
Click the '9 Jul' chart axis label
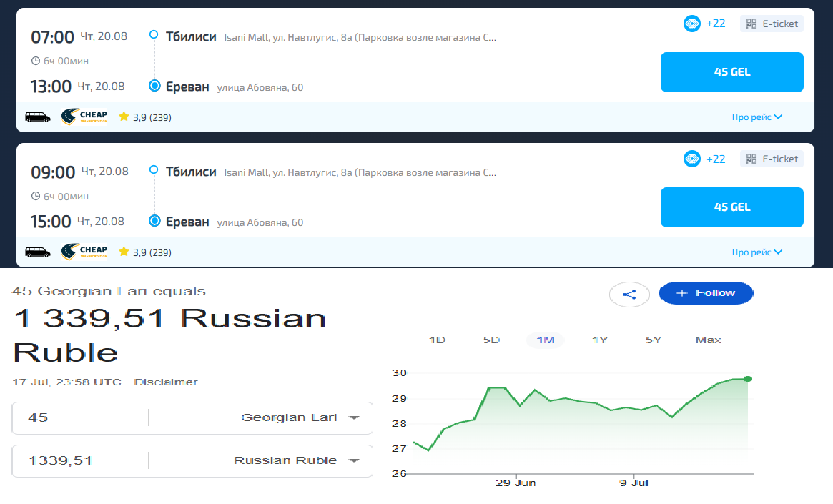click(634, 483)
